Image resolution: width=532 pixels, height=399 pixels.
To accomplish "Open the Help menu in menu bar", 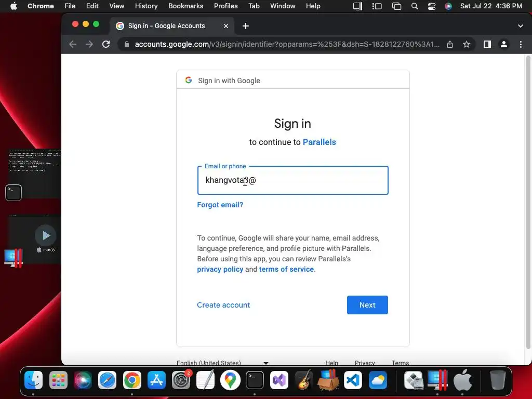I will pyautogui.click(x=313, y=6).
